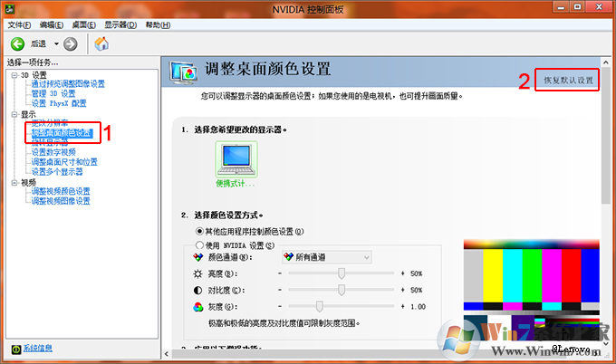Click the vertical scrollbar up arrow

[x=606, y=62]
